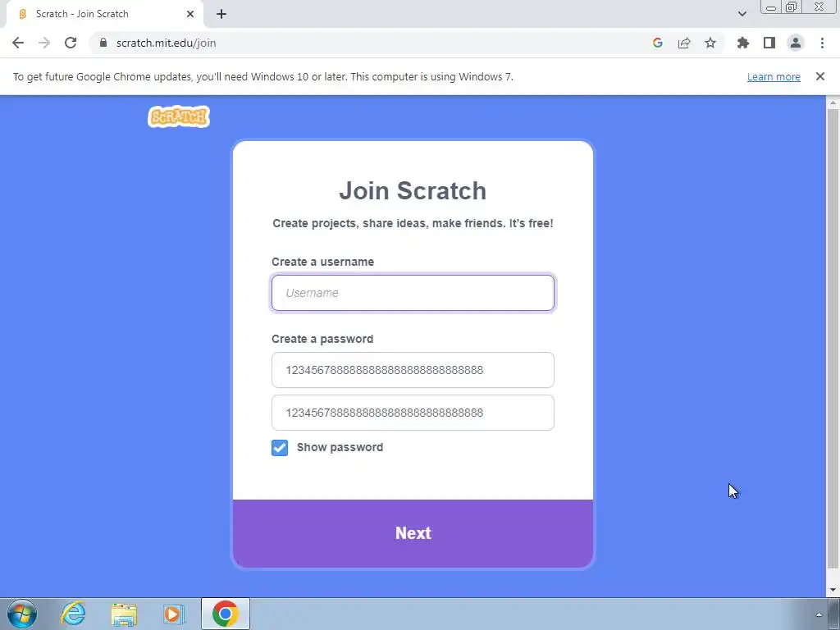Focus the Username input field
The image size is (840, 630).
(x=413, y=293)
